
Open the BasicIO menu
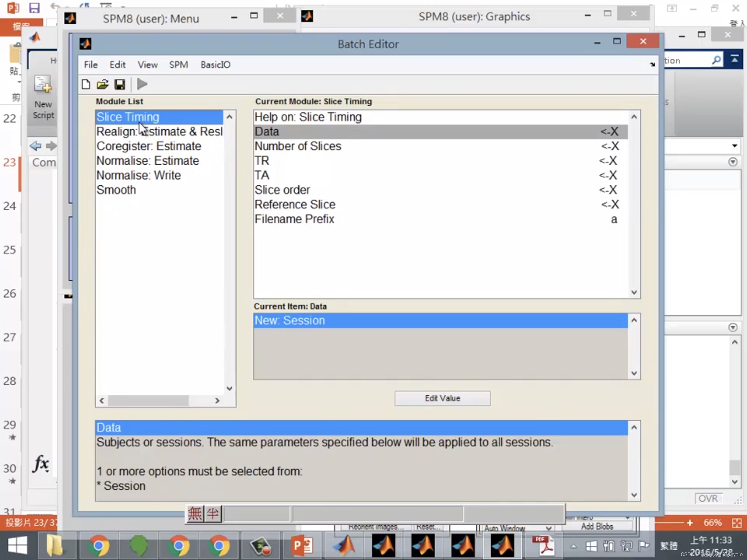(215, 65)
